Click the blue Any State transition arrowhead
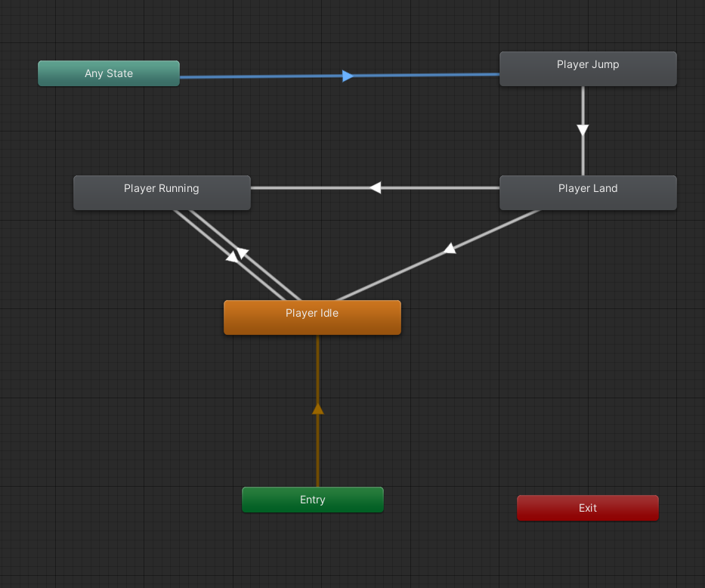705x588 pixels. click(348, 76)
